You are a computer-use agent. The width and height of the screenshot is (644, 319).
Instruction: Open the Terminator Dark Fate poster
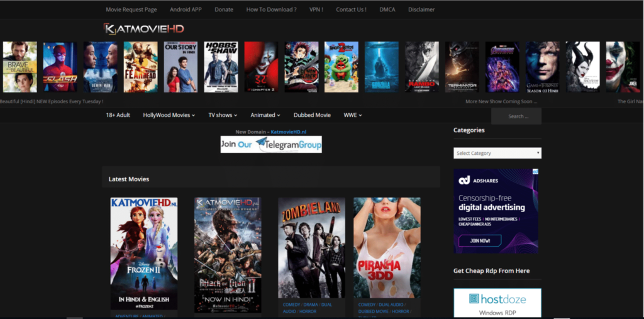click(462, 67)
